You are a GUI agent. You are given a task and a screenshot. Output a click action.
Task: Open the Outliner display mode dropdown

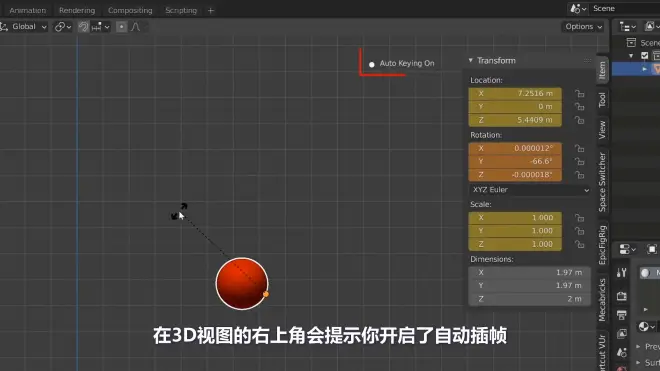point(652,27)
